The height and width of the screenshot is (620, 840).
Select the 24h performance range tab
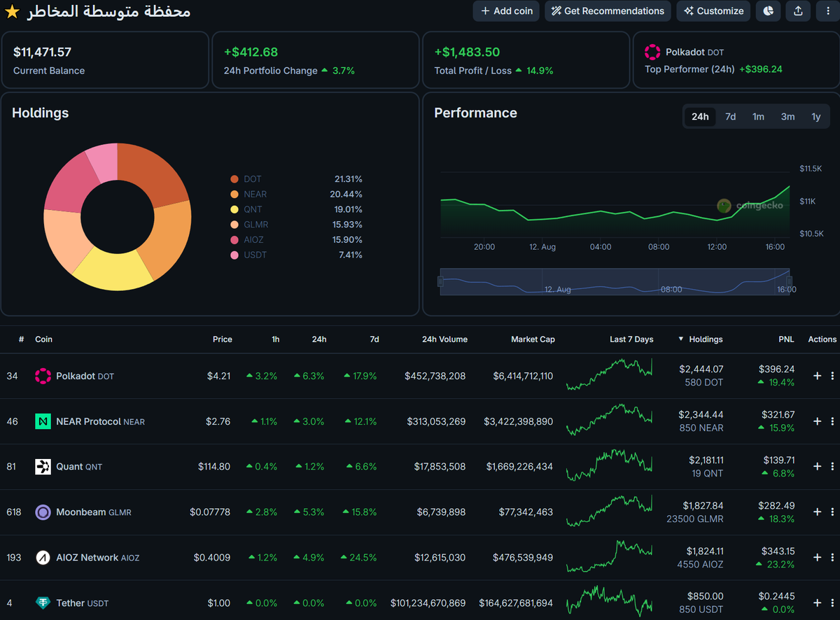[700, 117]
